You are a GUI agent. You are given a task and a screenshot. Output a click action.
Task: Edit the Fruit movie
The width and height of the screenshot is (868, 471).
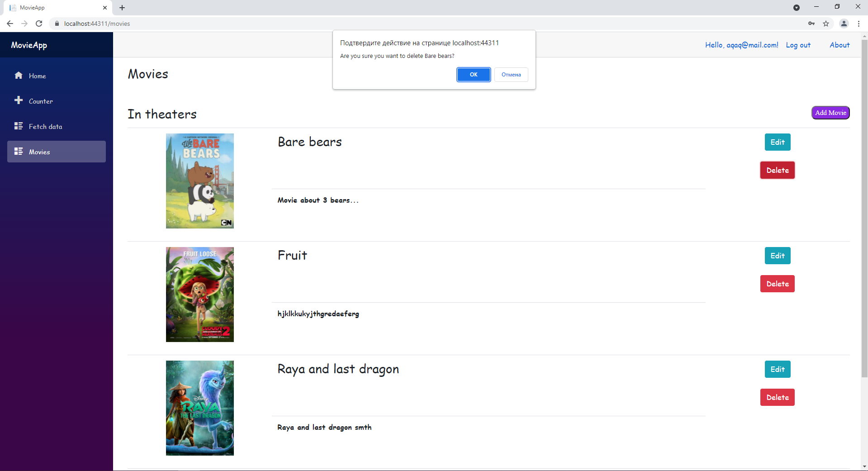pyautogui.click(x=778, y=256)
